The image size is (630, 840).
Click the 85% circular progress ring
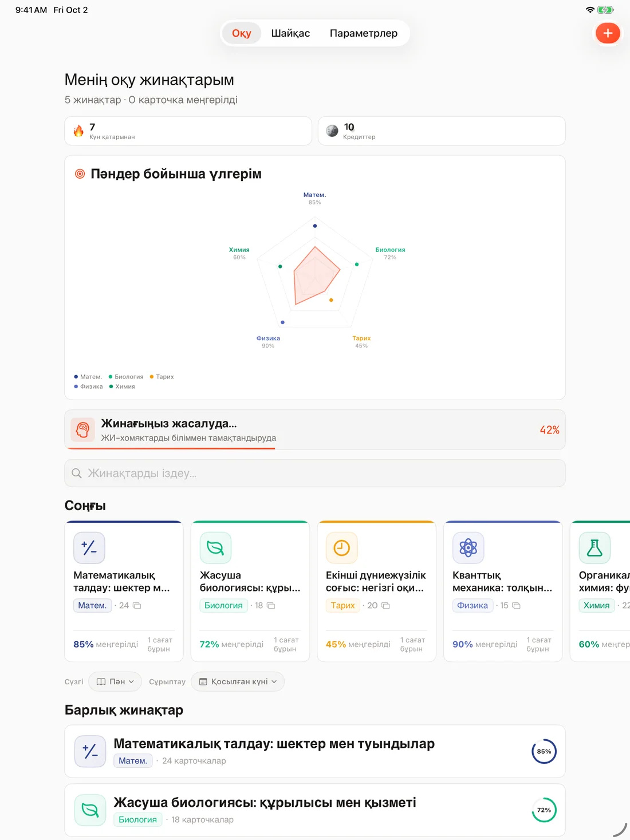pyautogui.click(x=544, y=751)
